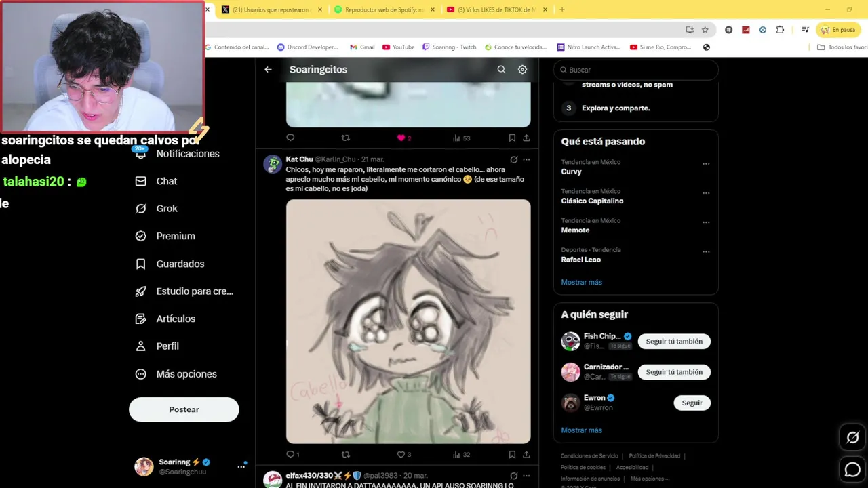Open options for Rafael Leao trend
868x488 pixels.
pos(706,251)
